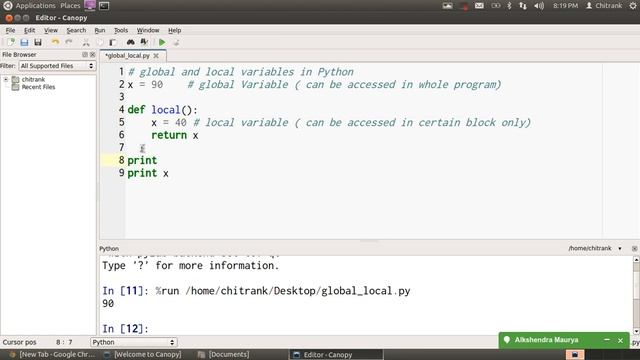Screen dimensions: 640x360
Task: Open the Places menu
Action: pos(70,6)
